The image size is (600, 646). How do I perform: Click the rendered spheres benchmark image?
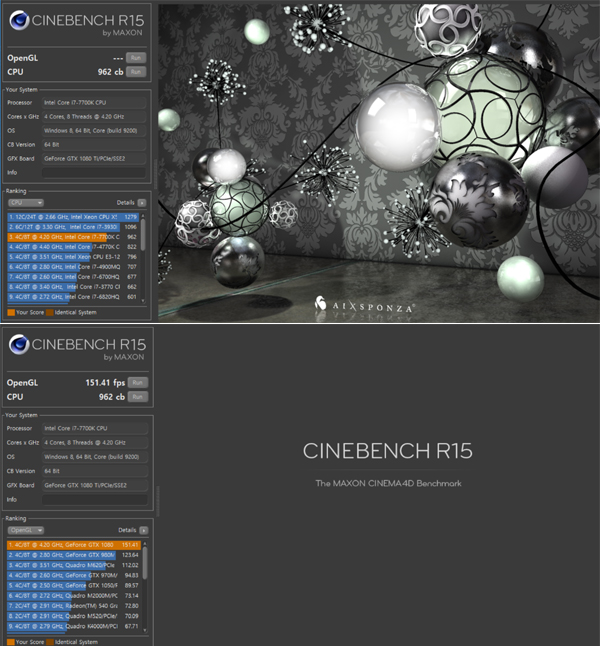coord(379,163)
